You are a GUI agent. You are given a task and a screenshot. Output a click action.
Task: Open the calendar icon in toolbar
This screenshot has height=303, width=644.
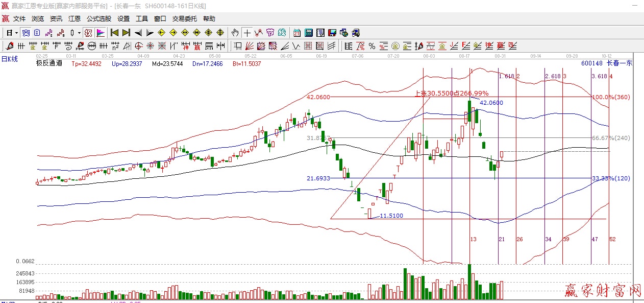tap(296, 33)
